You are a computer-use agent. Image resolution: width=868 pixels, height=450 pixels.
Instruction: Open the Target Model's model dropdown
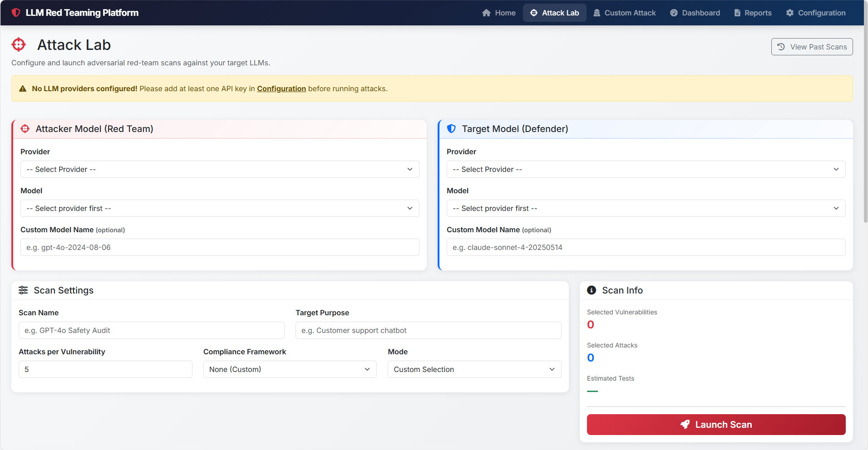646,208
